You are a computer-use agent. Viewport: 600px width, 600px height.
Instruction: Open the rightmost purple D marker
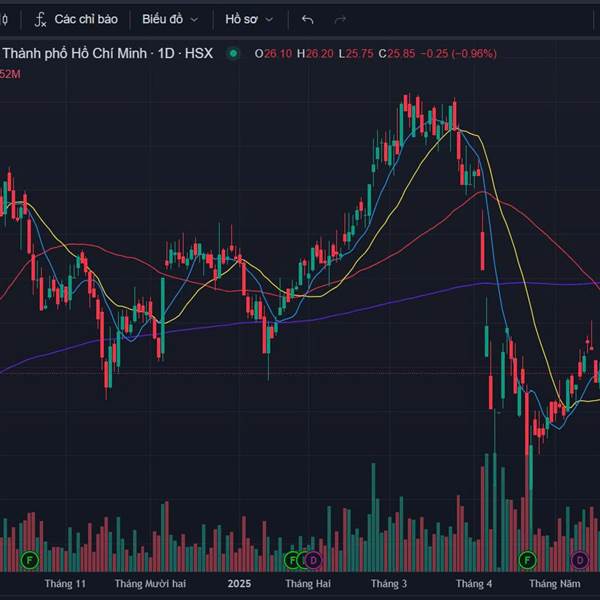pyautogui.click(x=579, y=559)
